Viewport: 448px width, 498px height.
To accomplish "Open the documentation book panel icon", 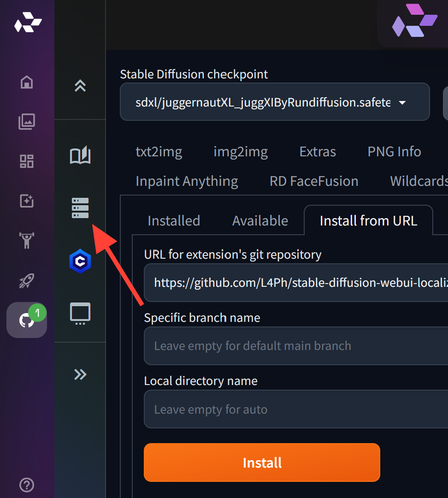I will (x=80, y=155).
